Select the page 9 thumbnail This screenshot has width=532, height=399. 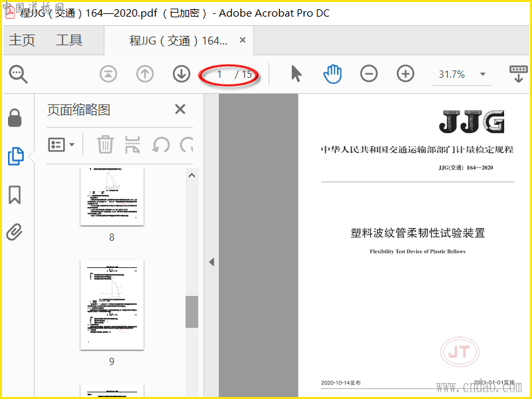112,305
